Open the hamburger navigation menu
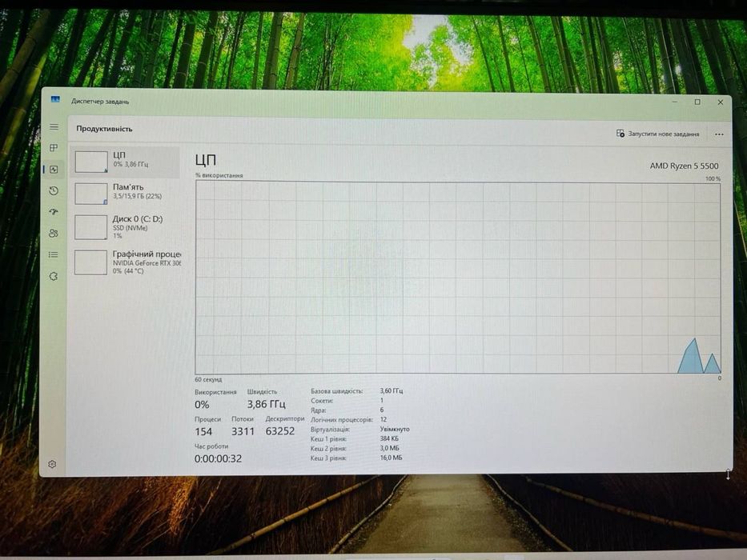This screenshot has width=747, height=560. pyautogui.click(x=54, y=126)
